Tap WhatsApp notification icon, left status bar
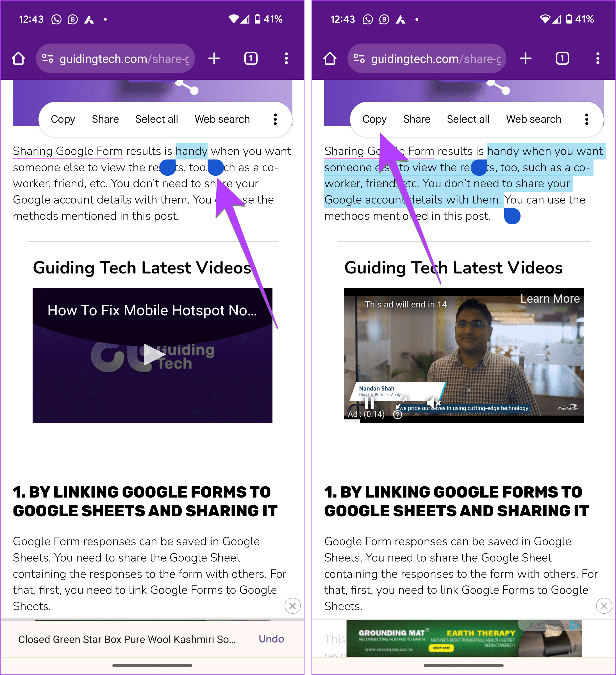This screenshot has width=616, height=675. coord(56,19)
